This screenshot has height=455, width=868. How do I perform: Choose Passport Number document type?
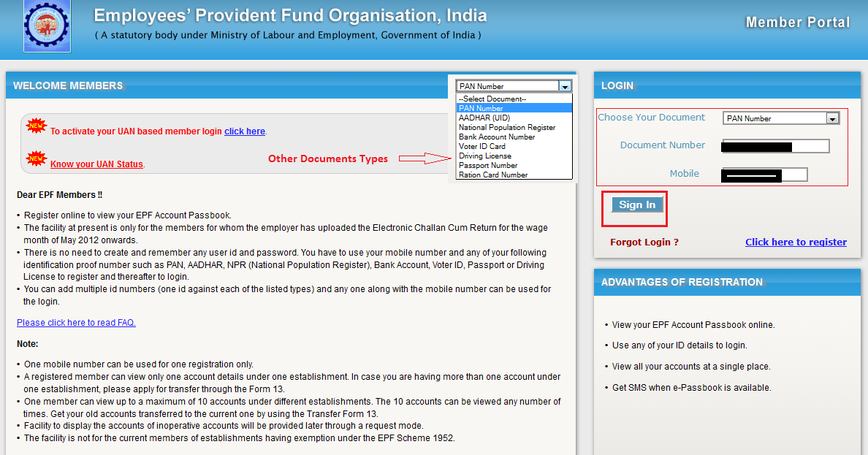click(487, 165)
